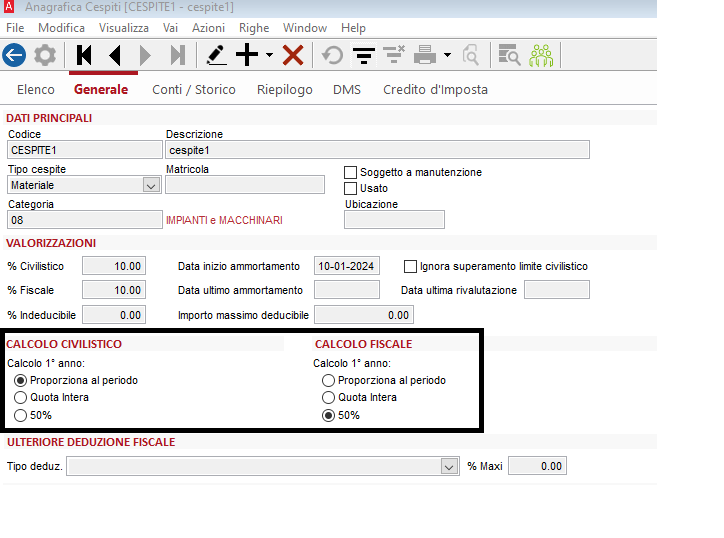Select fiscale Quota Intera radio
The image size is (724, 538).
point(328,398)
